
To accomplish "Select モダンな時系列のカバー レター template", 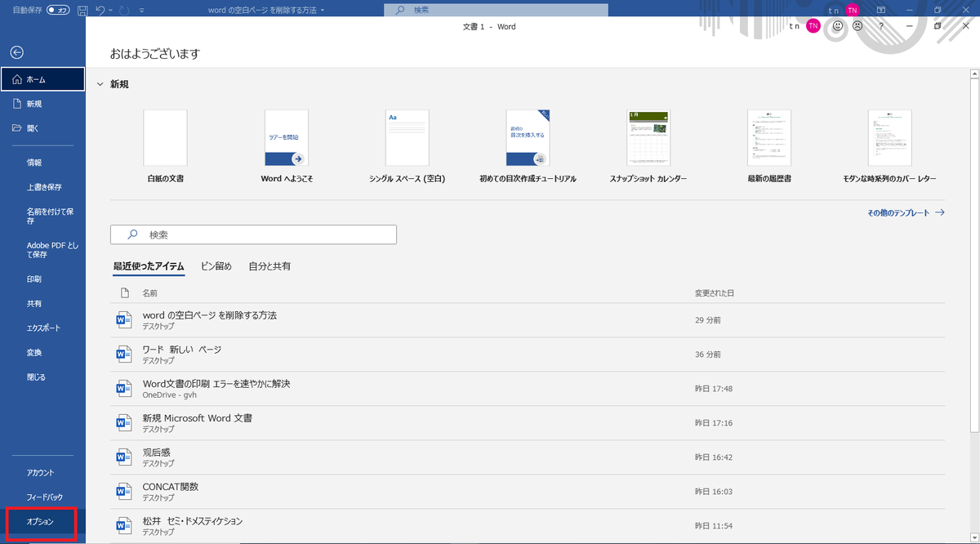I will click(x=889, y=138).
